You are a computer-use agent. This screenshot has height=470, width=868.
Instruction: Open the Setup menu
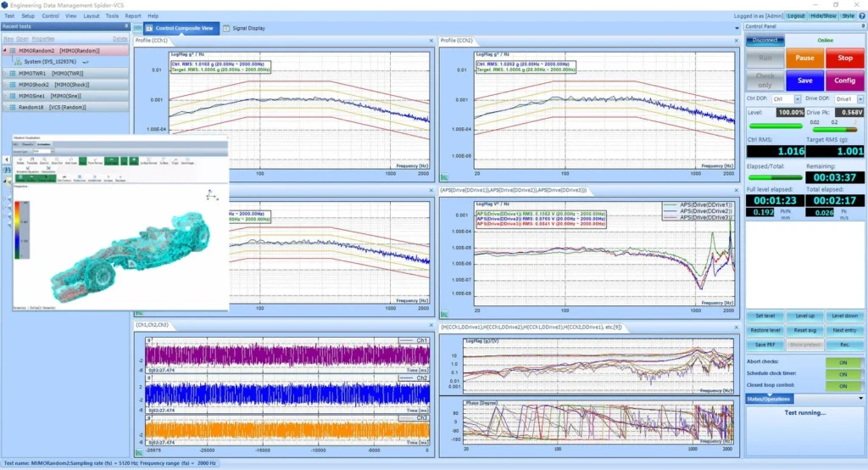pyautogui.click(x=28, y=16)
